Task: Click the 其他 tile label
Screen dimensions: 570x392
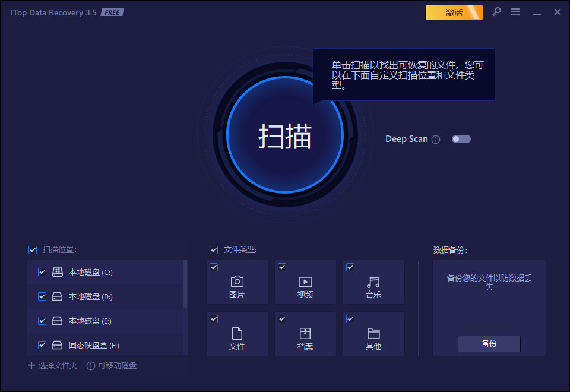Action: (373, 346)
